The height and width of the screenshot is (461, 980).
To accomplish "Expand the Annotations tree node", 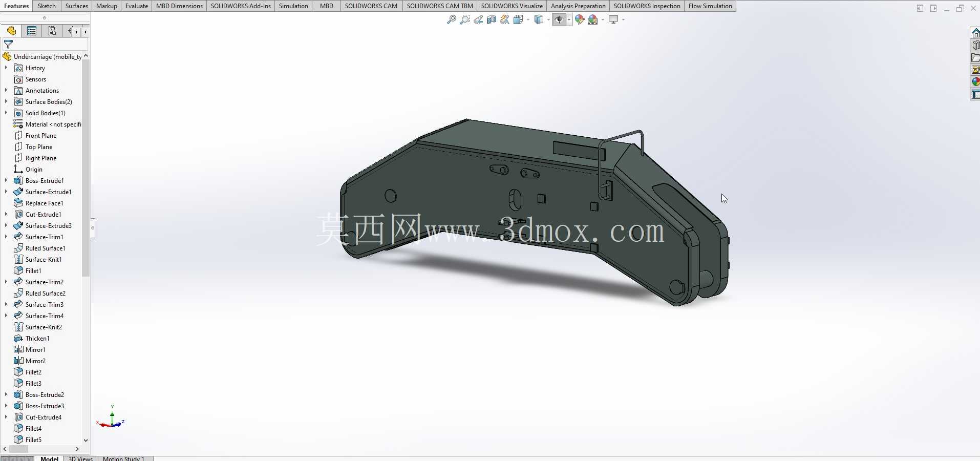I will point(6,91).
